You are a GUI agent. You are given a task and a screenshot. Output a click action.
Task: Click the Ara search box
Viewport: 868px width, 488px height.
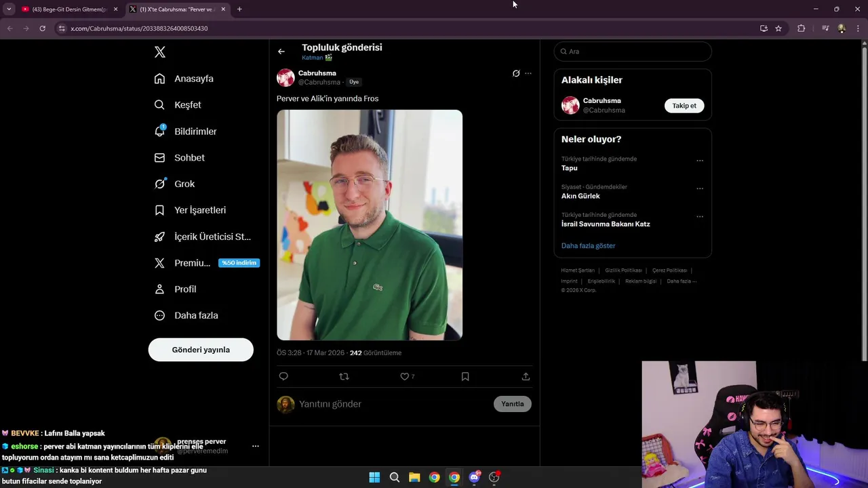[x=633, y=52]
